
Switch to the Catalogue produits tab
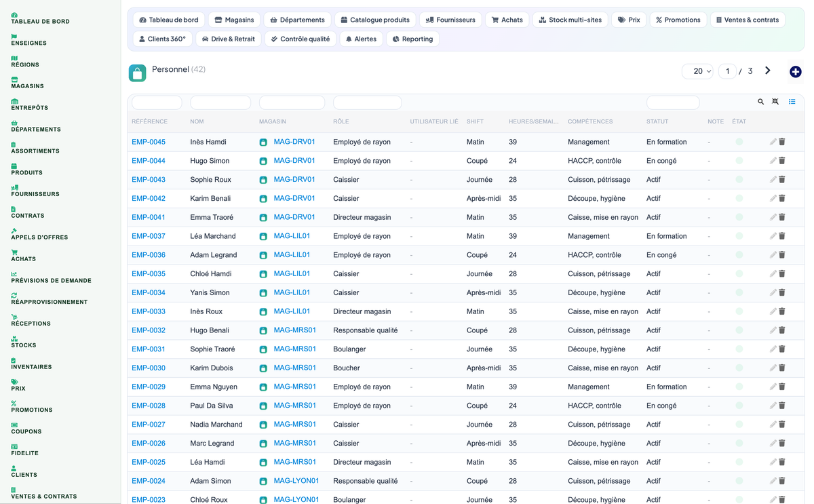(x=375, y=20)
